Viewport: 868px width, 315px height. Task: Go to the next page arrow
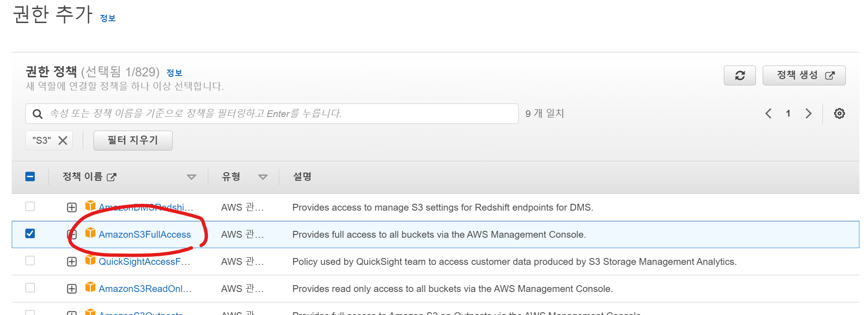(x=808, y=113)
